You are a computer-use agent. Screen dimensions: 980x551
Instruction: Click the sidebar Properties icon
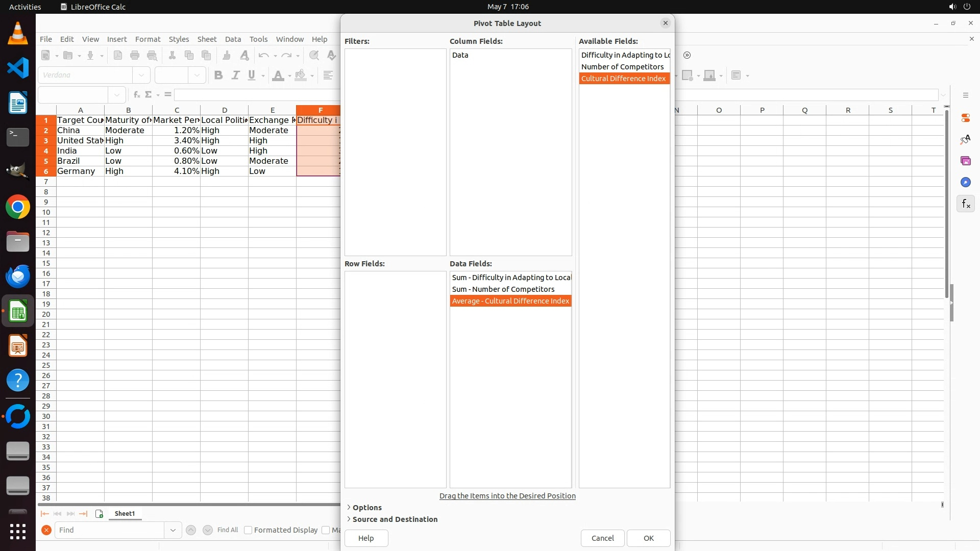click(x=966, y=118)
